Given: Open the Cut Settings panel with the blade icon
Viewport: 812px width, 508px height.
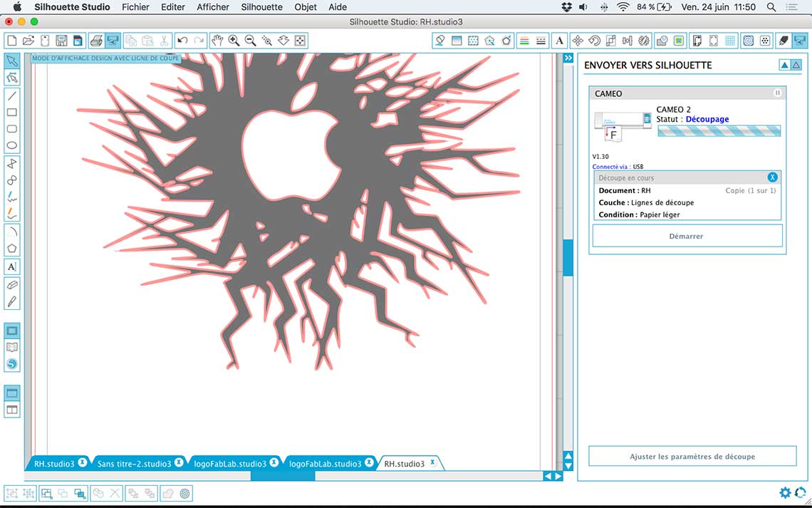Looking at the screenshot, I should 784,41.
